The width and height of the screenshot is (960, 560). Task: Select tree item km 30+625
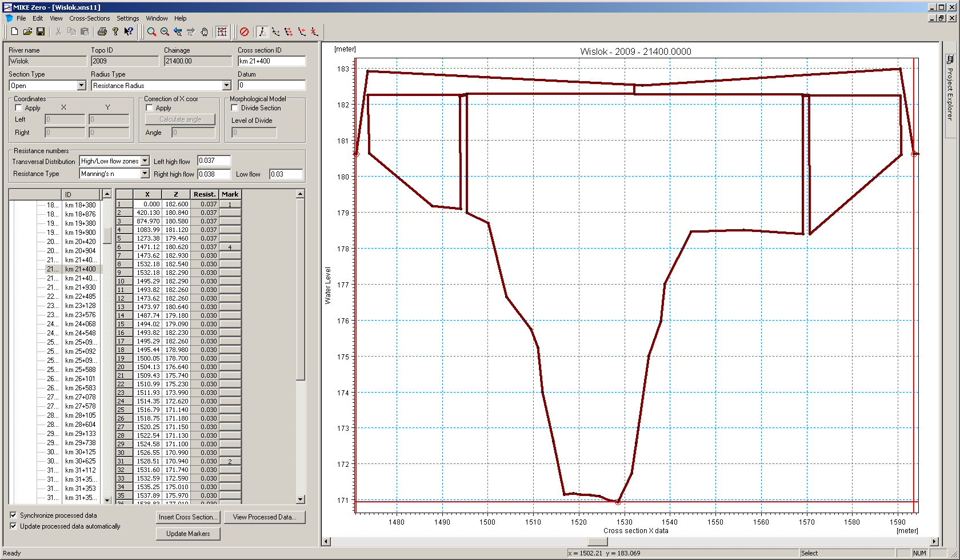(x=80, y=461)
